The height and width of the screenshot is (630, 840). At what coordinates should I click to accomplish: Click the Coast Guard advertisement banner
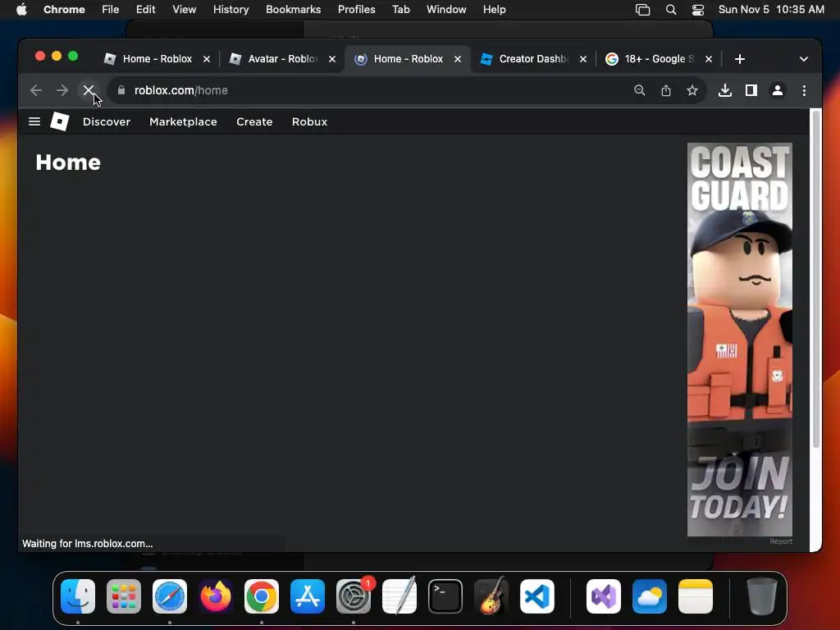pyautogui.click(x=740, y=339)
